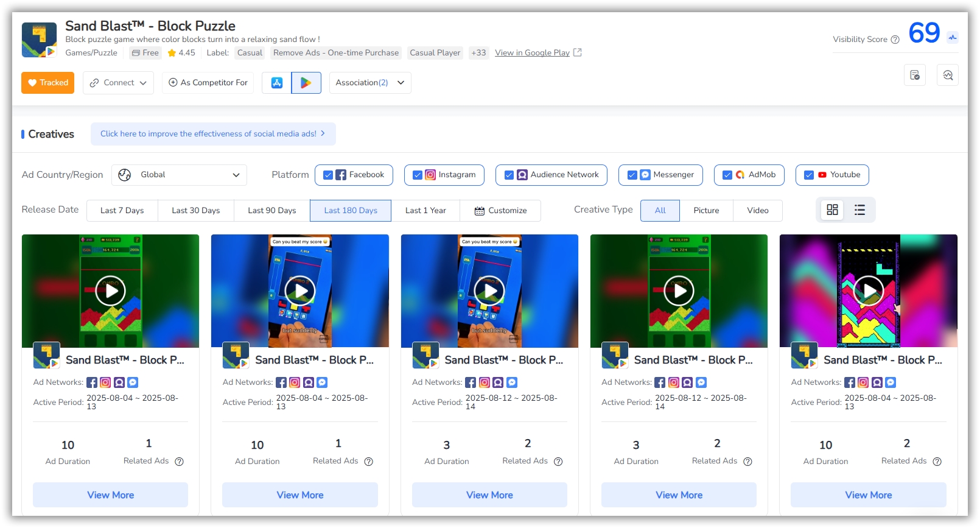980x528 pixels.
Task: Click the Remove Ads - One-time Purchase tag
Action: [336, 53]
